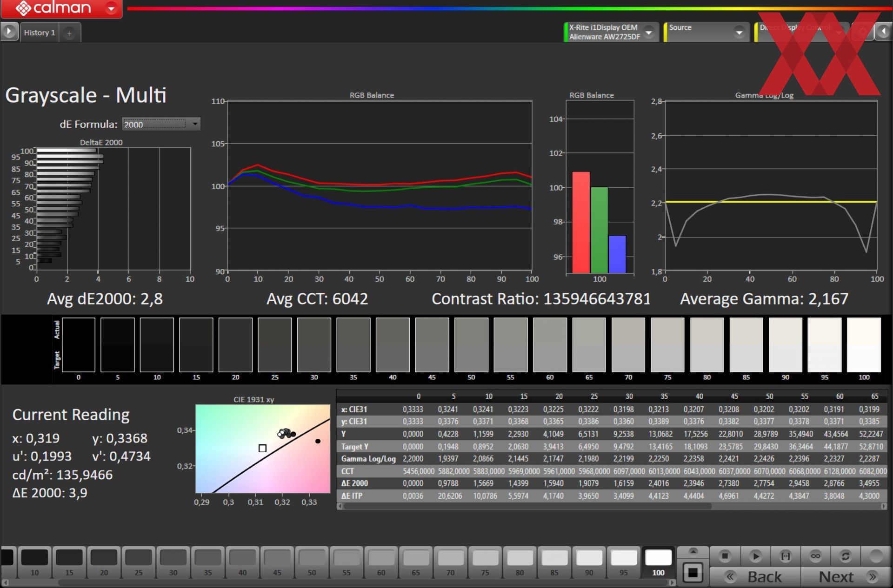Click the DeltaE 2000 bar chart
The height and width of the screenshot is (588, 893).
point(113,209)
